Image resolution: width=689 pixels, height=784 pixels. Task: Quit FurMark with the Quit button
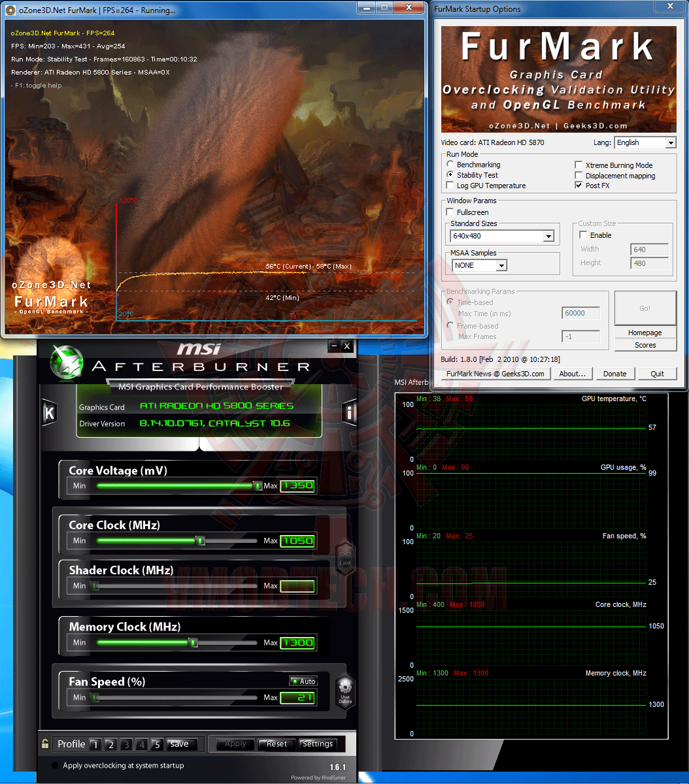[657, 374]
